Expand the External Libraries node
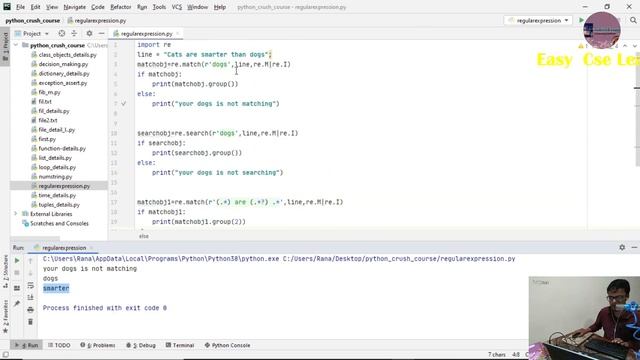Screen dimensions: 640x360 point(16,214)
